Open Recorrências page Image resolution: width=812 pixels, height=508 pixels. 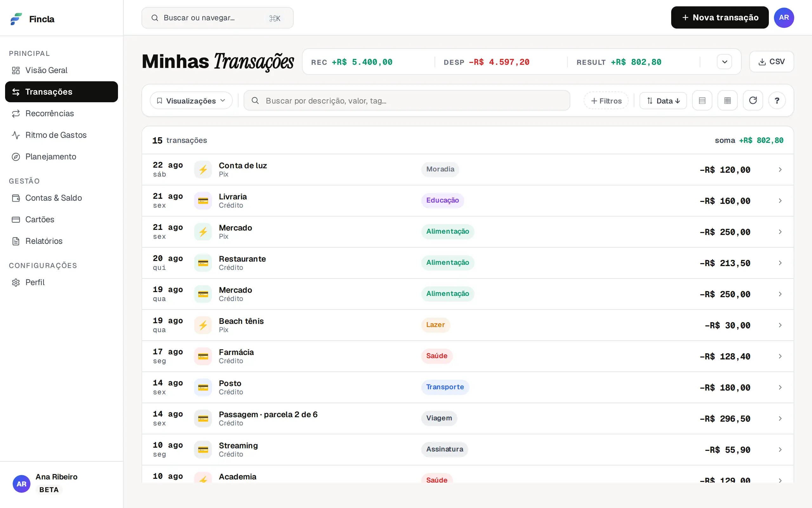(x=62, y=113)
